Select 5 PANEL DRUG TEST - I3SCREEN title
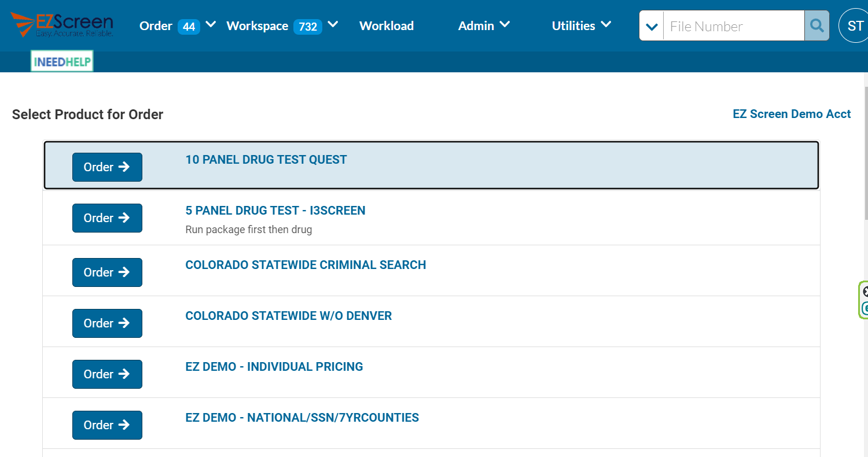The height and width of the screenshot is (457, 868). (275, 211)
